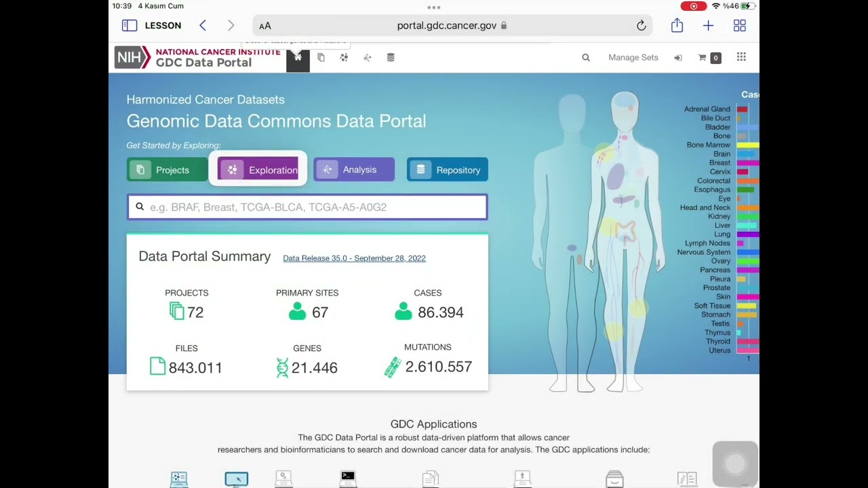Click the Brain label in the chart
The image size is (868, 488).
point(722,154)
